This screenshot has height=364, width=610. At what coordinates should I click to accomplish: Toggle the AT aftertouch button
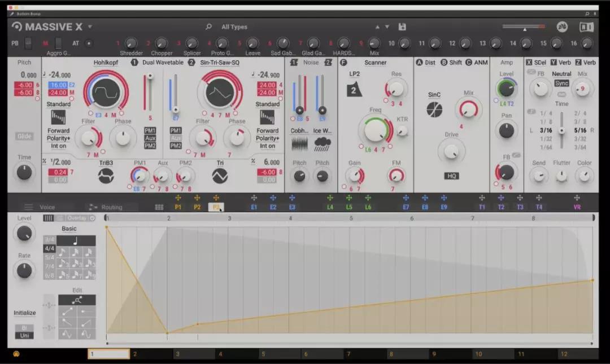coord(89,43)
